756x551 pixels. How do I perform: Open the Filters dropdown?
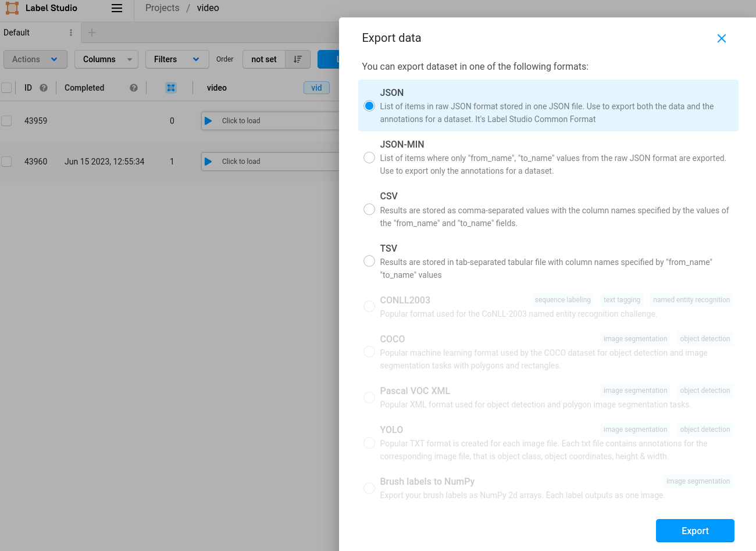[177, 59]
